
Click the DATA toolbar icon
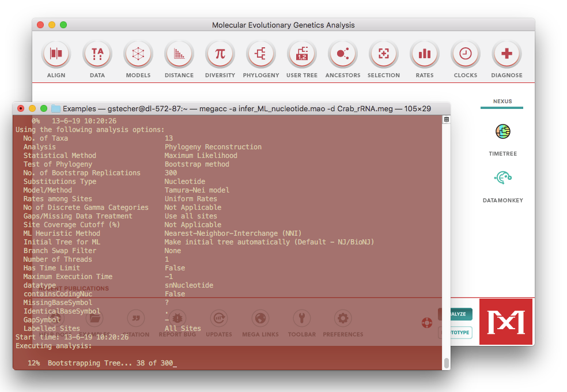(x=97, y=54)
